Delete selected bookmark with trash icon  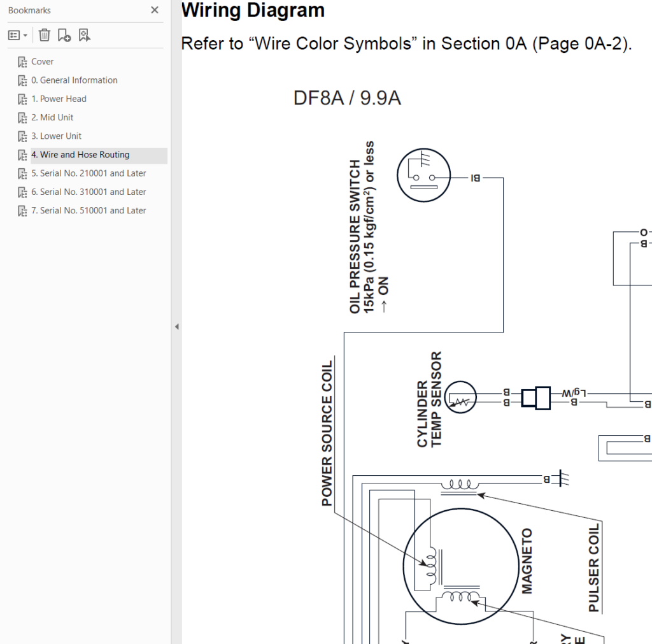(x=45, y=36)
